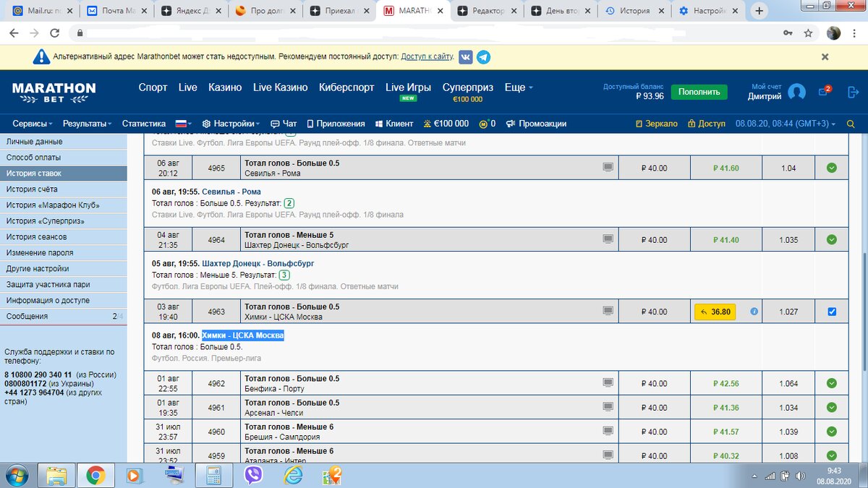Select Личные данные in sidebar
The height and width of the screenshot is (488, 868).
click(x=63, y=142)
